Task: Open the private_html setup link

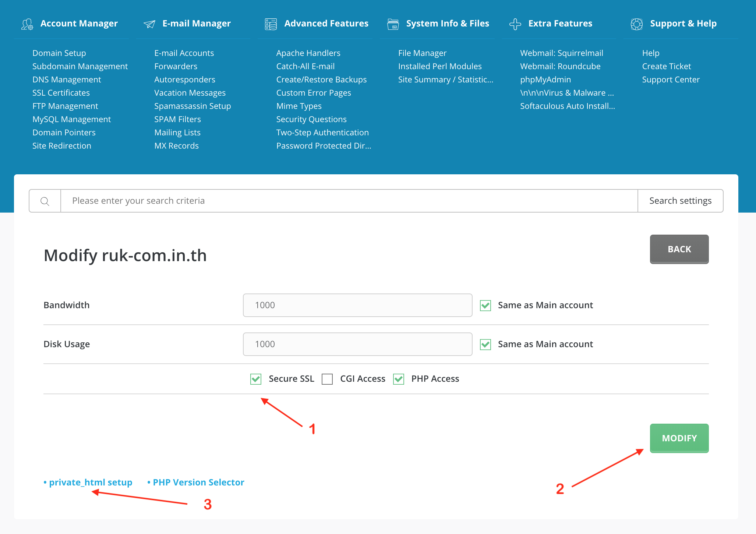Action: point(91,483)
